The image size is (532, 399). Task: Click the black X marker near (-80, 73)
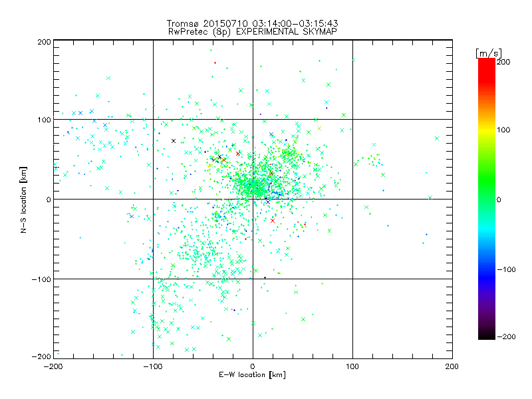tap(174, 141)
